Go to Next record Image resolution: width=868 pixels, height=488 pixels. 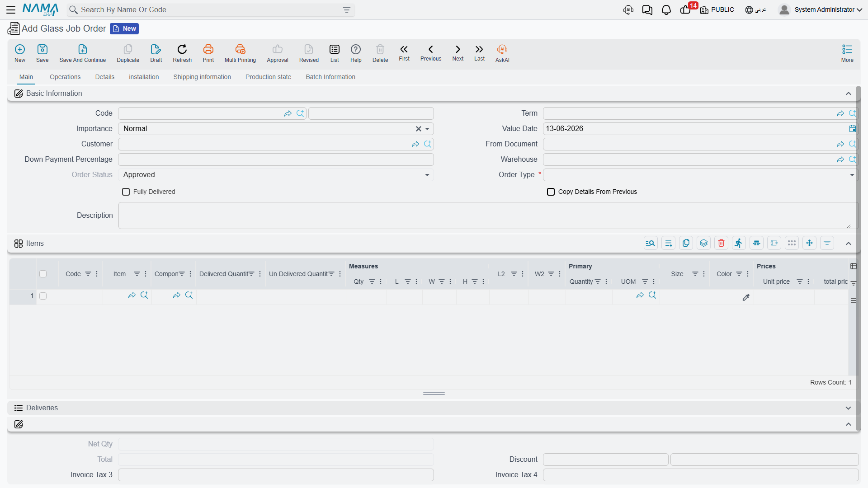pos(458,53)
